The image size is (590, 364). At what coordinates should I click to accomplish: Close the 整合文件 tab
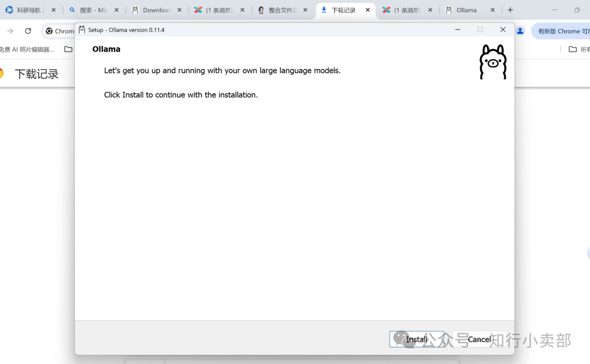[x=305, y=10]
